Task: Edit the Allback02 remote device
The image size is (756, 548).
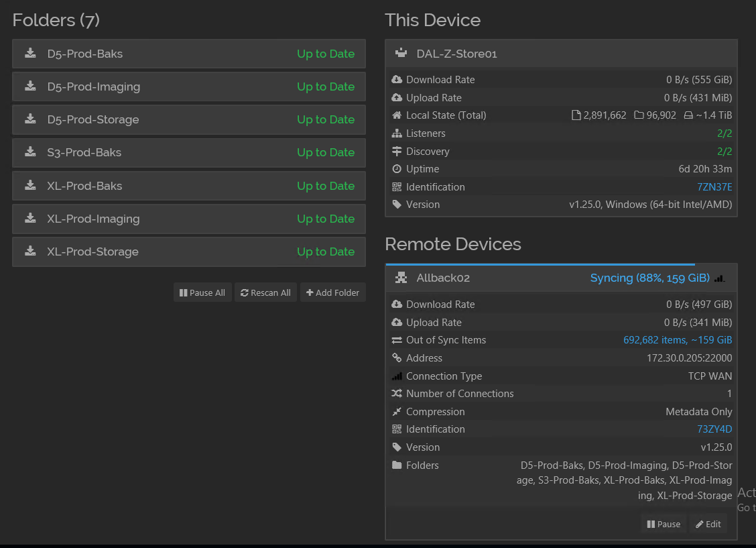Action: coord(708,524)
